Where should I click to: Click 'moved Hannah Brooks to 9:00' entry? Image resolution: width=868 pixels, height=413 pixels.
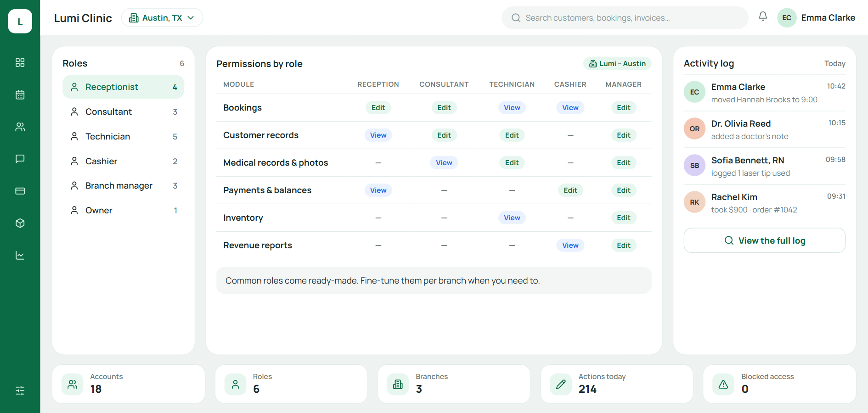tap(764, 100)
